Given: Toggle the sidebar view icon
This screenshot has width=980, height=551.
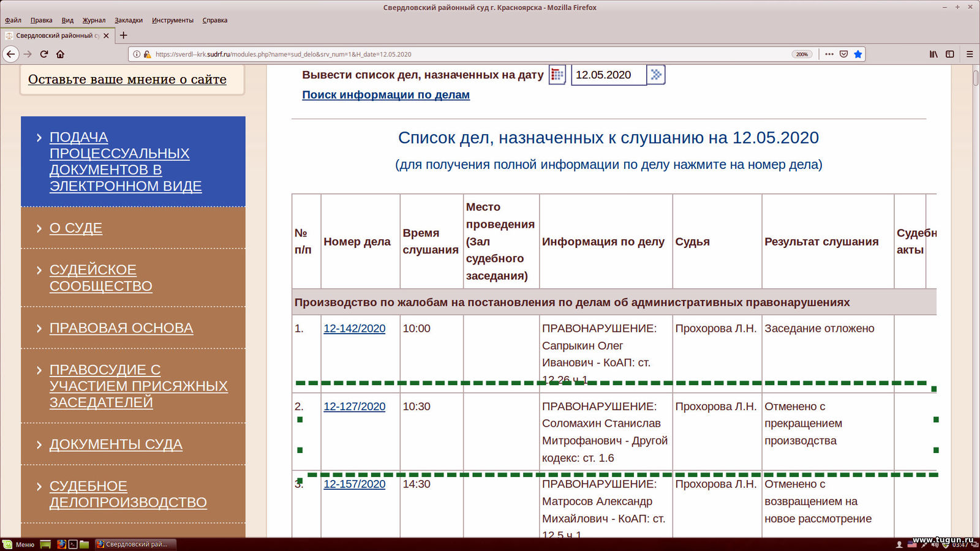Looking at the screenshot, I should click(x=950, y=54).
